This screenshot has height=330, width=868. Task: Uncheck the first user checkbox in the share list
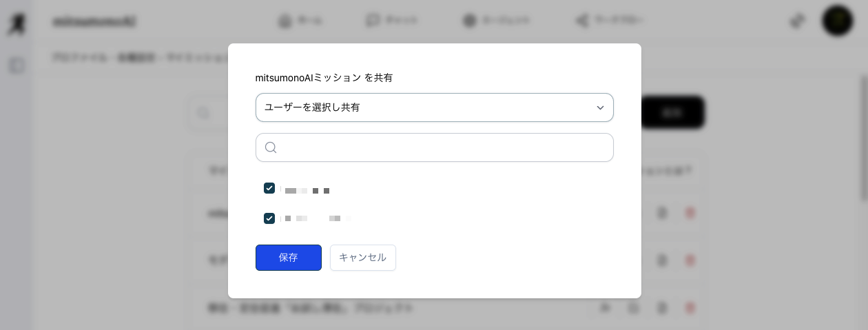click(269, 188)
